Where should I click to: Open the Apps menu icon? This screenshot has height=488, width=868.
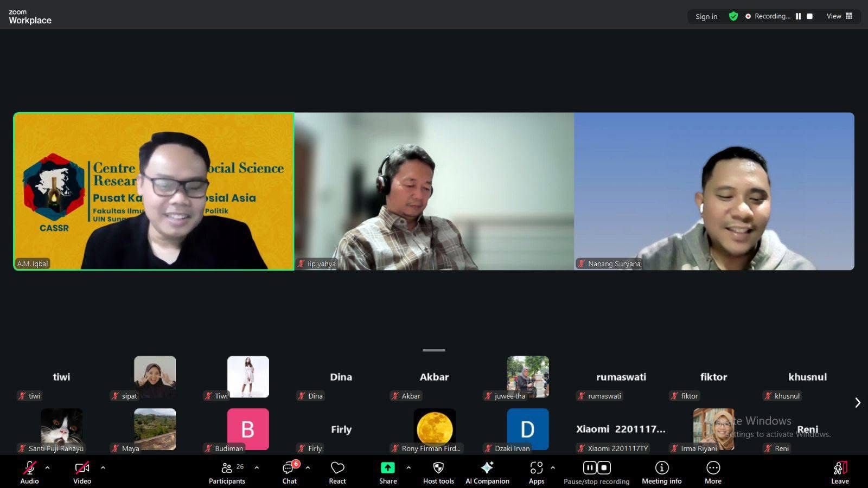pos(536,472)
